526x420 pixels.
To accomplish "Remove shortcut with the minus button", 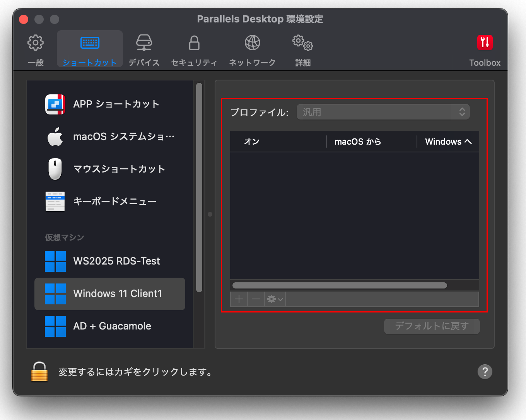I will pos(256,299).
